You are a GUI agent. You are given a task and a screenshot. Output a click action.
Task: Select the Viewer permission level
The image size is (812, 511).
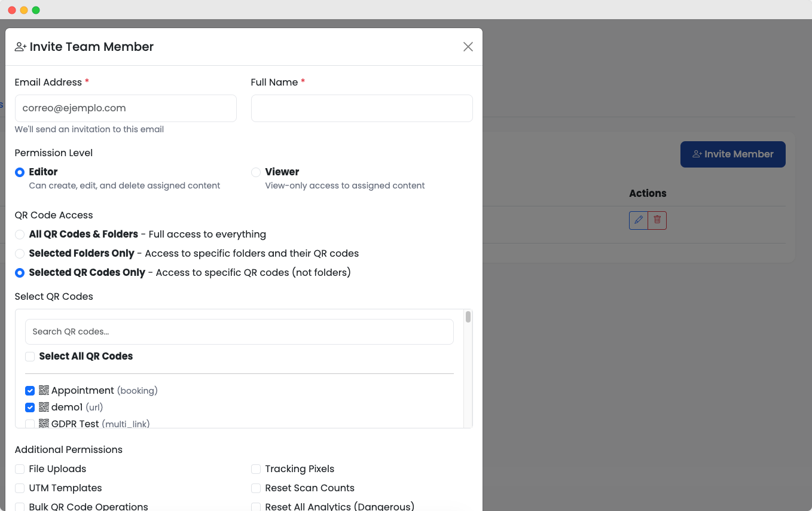click(256, 172)
